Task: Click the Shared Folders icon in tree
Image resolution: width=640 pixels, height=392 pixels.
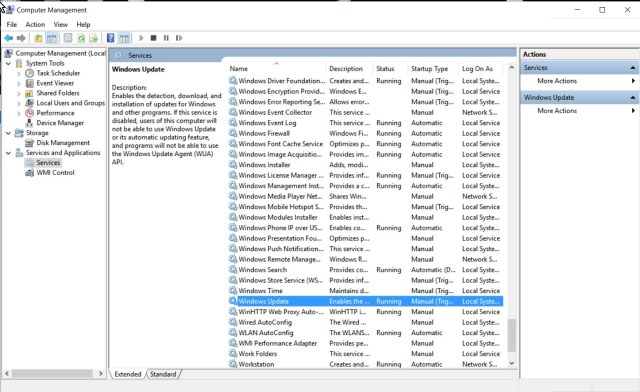Action: coord(29,93)
